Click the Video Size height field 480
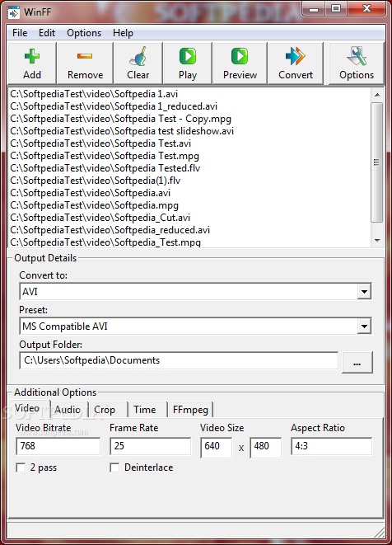 click(266, 448)
